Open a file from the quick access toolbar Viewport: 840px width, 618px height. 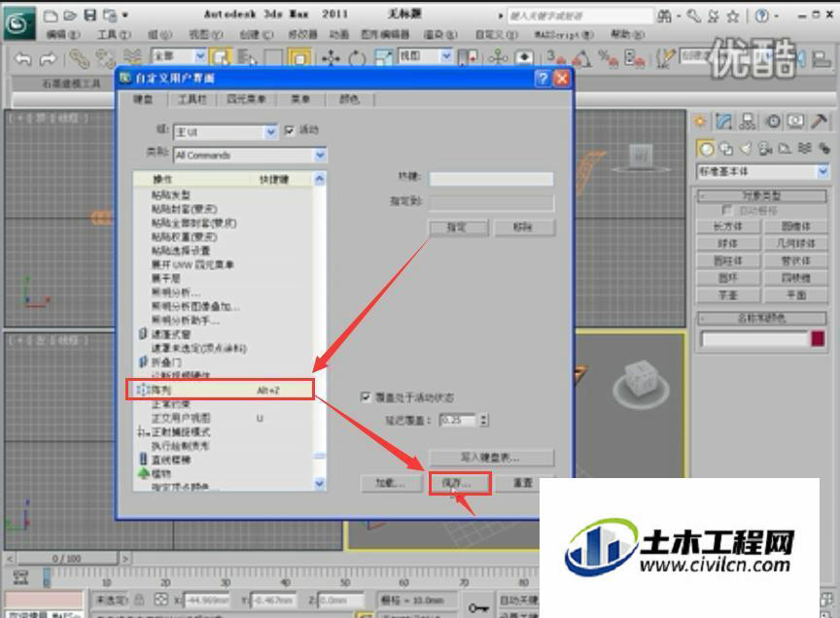(70, 16)
